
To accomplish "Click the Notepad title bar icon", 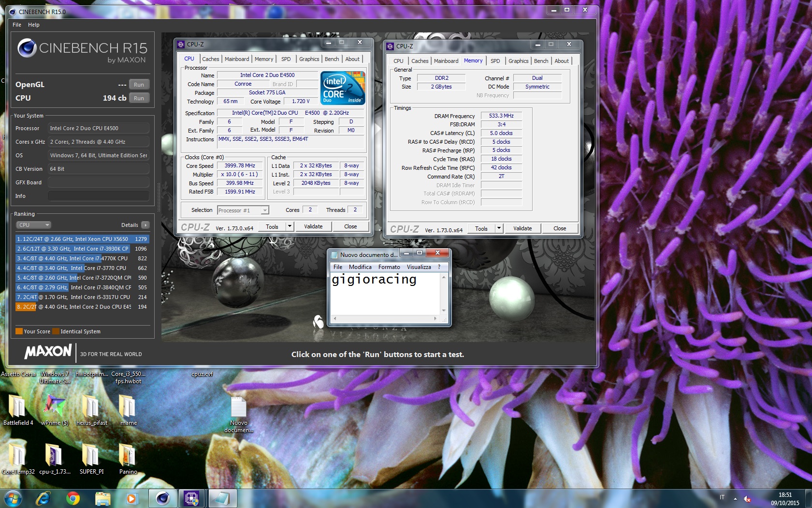I will coord(334,254).
